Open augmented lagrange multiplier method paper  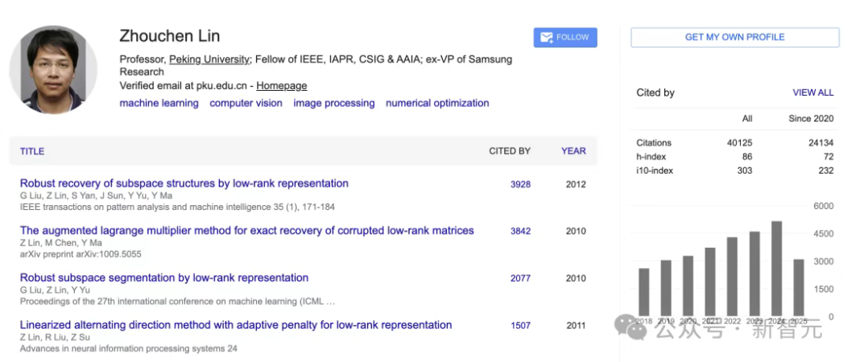click(x=247, y=230)
